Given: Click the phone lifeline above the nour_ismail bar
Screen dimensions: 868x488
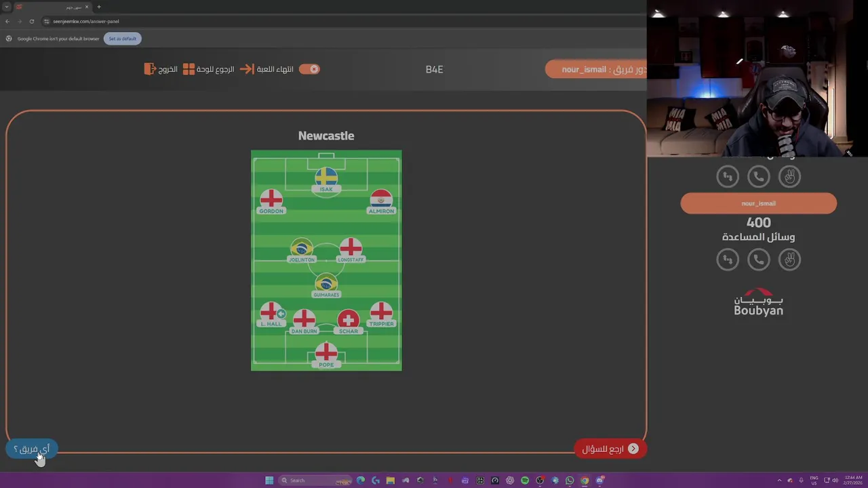Looking at the screenshot, I should (x=759, y=177).
